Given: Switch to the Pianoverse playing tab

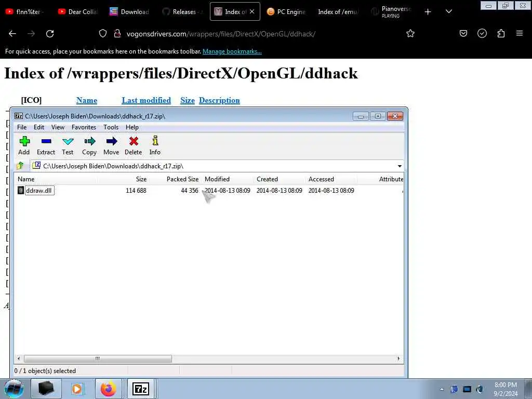Looking at the screenshot, I should pos(391,11).
